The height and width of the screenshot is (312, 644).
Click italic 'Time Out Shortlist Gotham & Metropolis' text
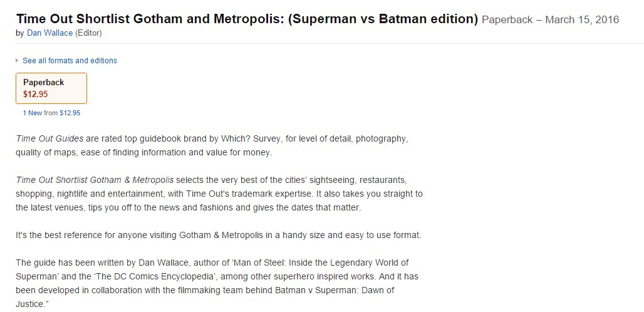[95, 180]
